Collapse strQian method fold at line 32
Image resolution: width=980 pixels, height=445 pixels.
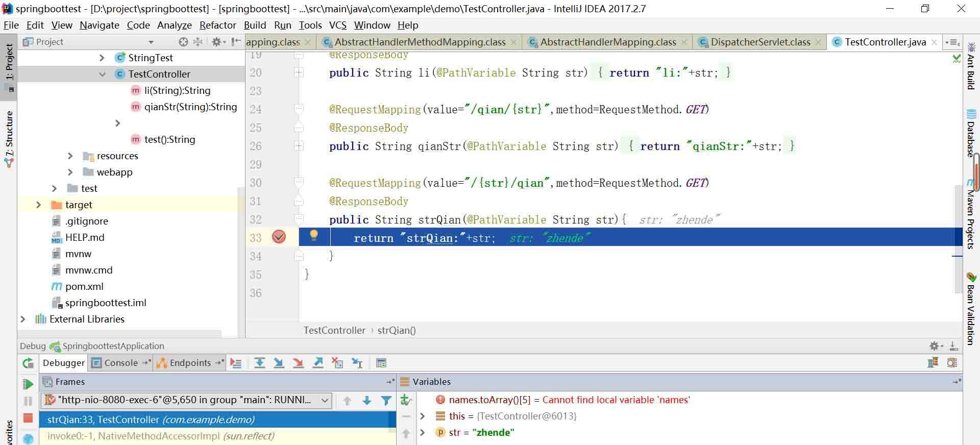[299, 219]
